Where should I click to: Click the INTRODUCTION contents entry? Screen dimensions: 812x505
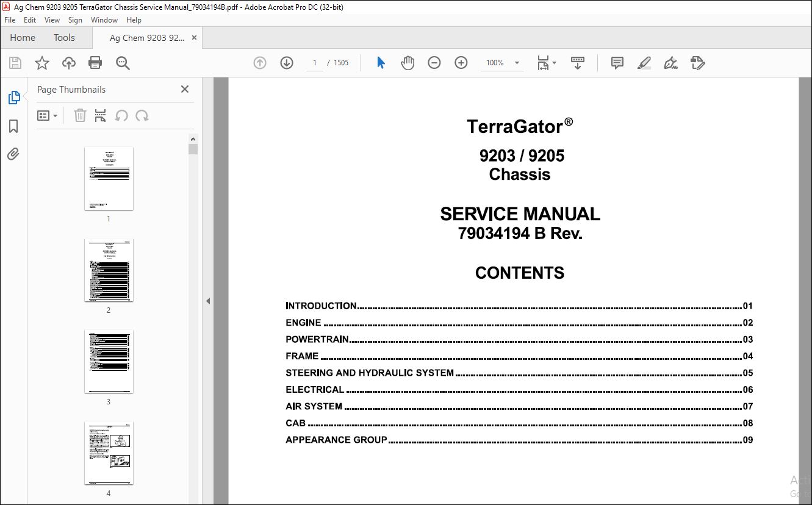pyautogui.click(x=519, y=306)
